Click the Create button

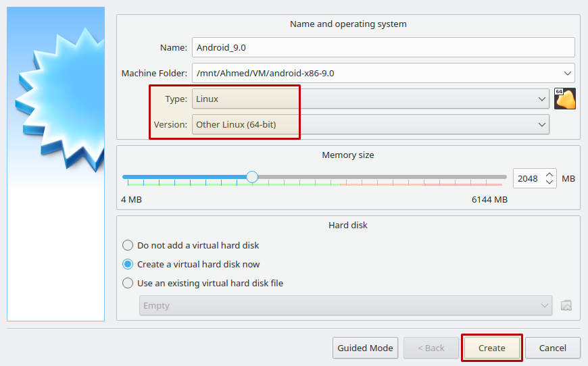[x=491, y=348]
